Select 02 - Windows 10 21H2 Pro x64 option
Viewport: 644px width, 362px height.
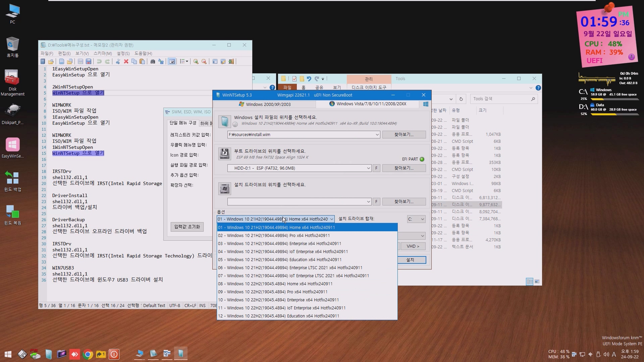(x=307, y=236)
